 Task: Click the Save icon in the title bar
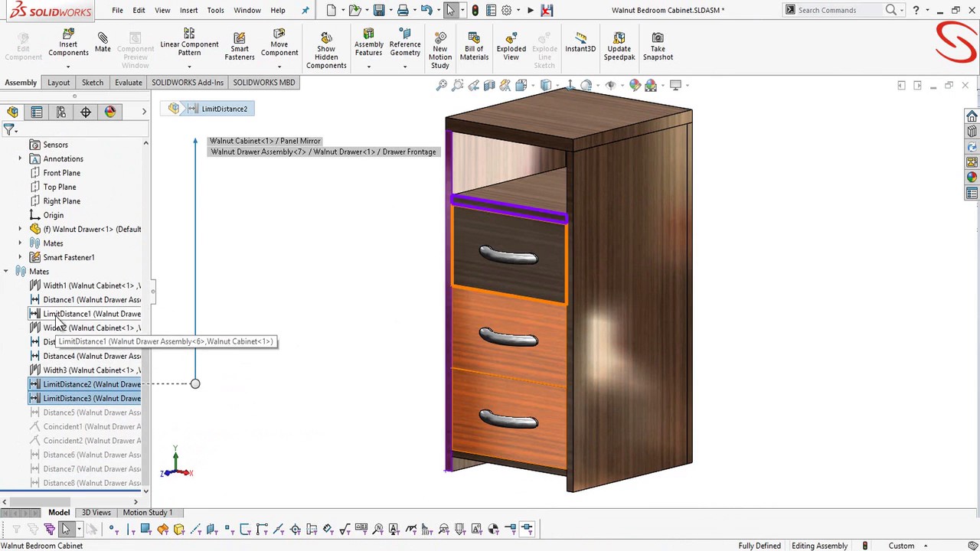379,10
